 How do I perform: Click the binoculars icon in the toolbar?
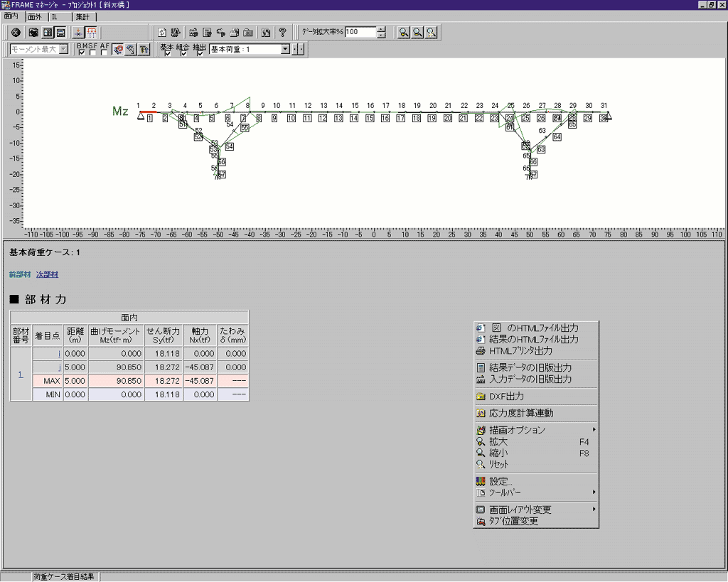click(x=266, y=32)
